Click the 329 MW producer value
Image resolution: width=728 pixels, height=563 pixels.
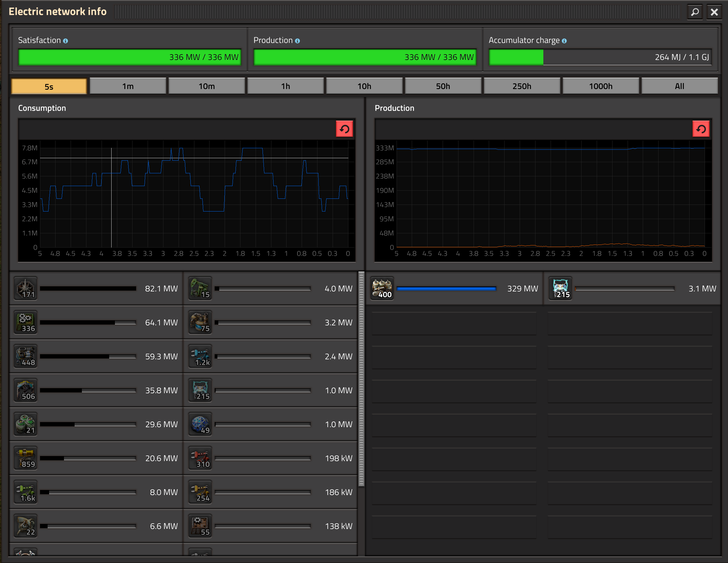[x=523, y=289]
